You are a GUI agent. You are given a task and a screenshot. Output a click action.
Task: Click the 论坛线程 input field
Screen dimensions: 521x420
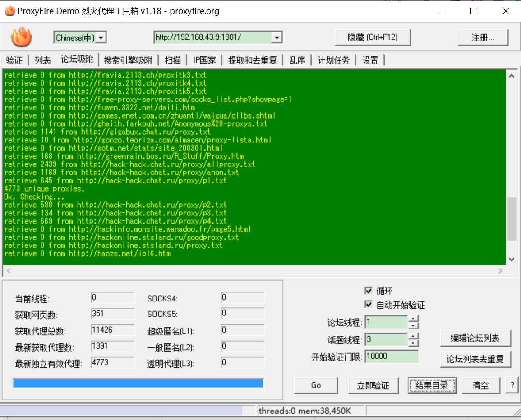click(386, 322)
